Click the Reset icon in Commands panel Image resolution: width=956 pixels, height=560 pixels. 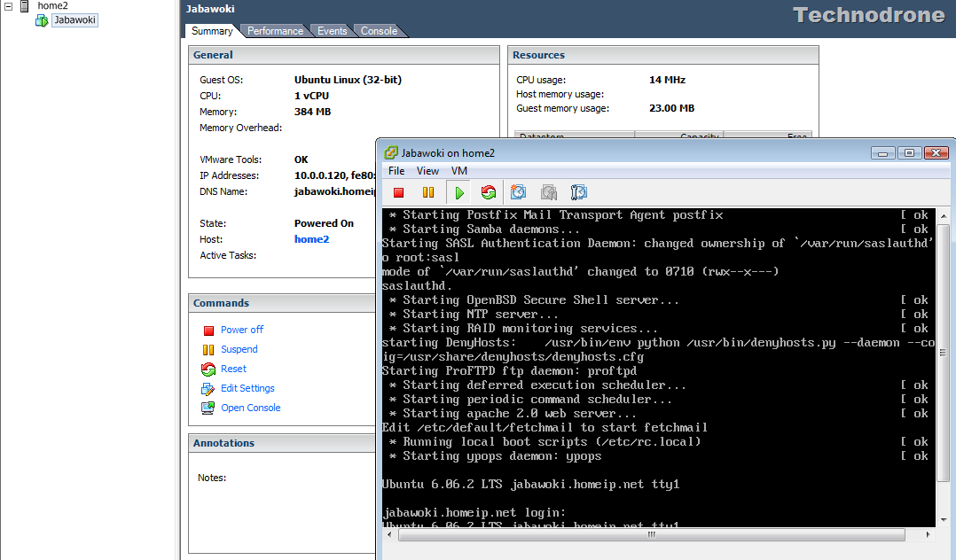click(x=208, y=369)
